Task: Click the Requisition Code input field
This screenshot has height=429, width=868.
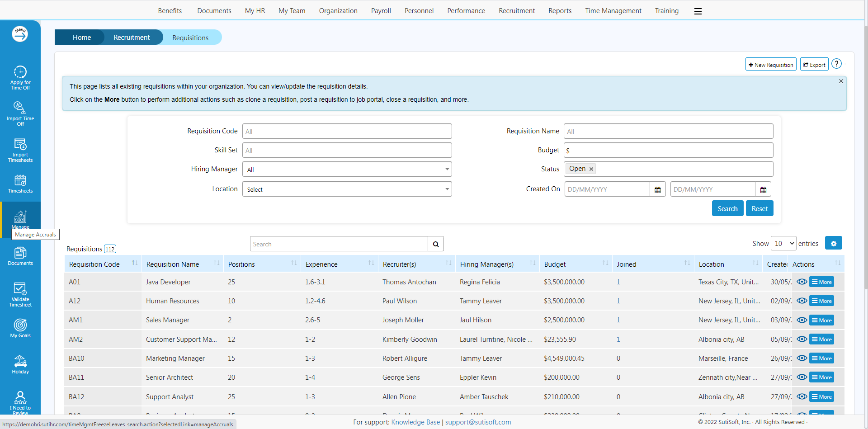Action: click(x=347, y=131)
